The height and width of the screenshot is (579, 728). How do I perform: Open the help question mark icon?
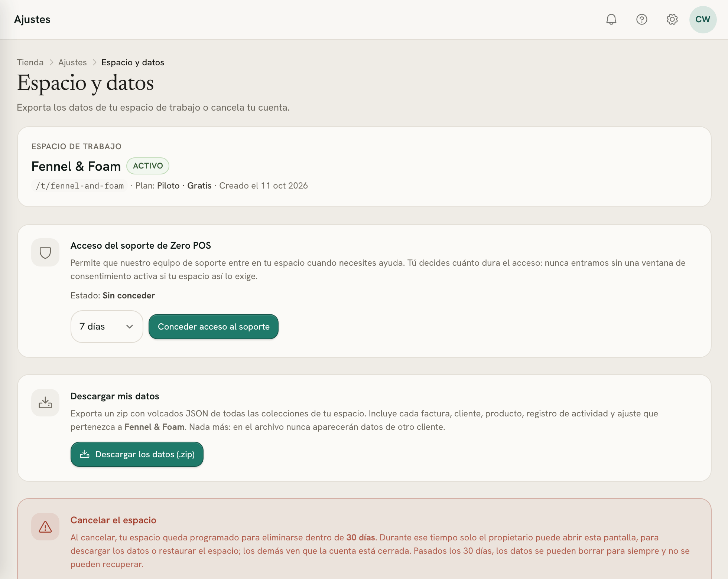point(641,19)
